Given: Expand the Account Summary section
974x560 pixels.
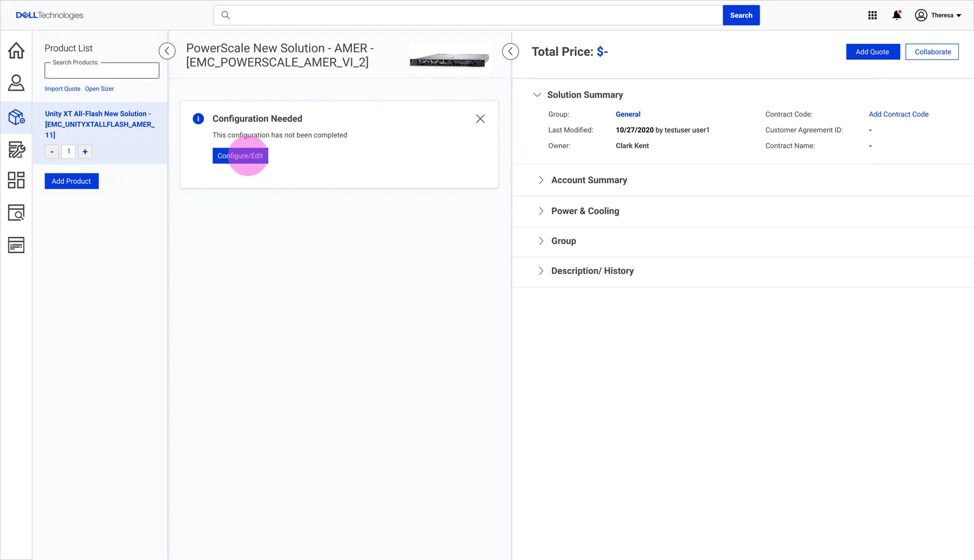Looking at the screenshot, I should point(541,180).
